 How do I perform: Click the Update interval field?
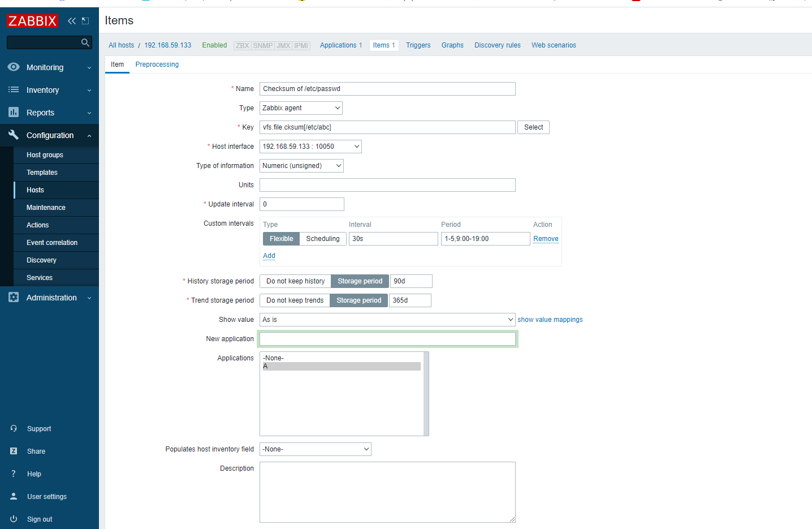click(302, 204)
